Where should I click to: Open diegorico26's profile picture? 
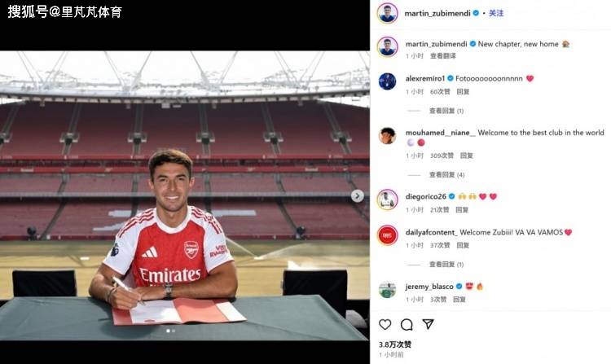(x=387, y=199)
